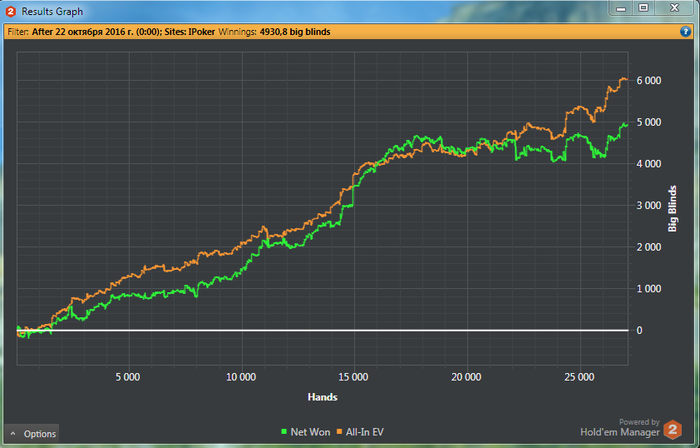Click the 'Results Graph' window title
Image resolution: width=700 pixels, height=448 pixels.
tap(52, 12)
